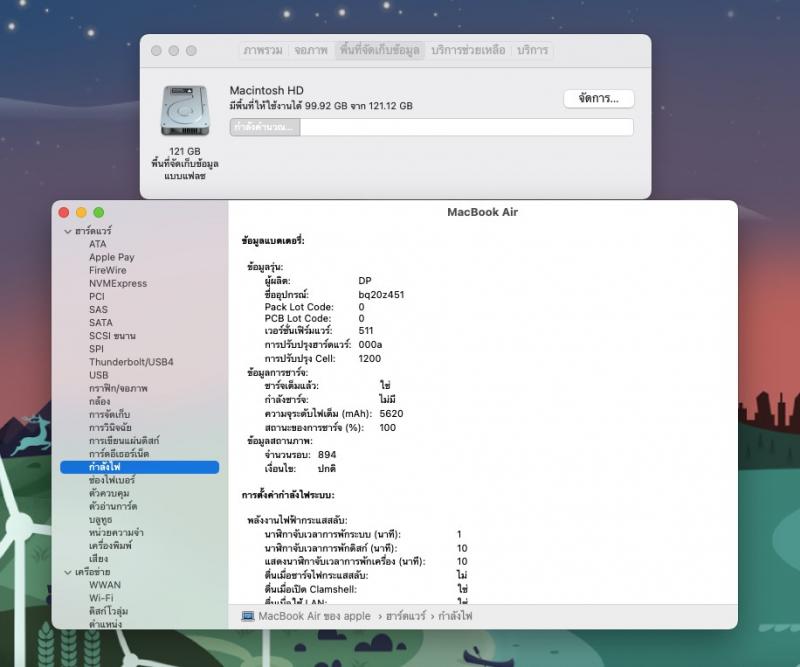Select the USB sidebar item
The height and width of the screenshot is (667, 800).
(x=98, y=375)
